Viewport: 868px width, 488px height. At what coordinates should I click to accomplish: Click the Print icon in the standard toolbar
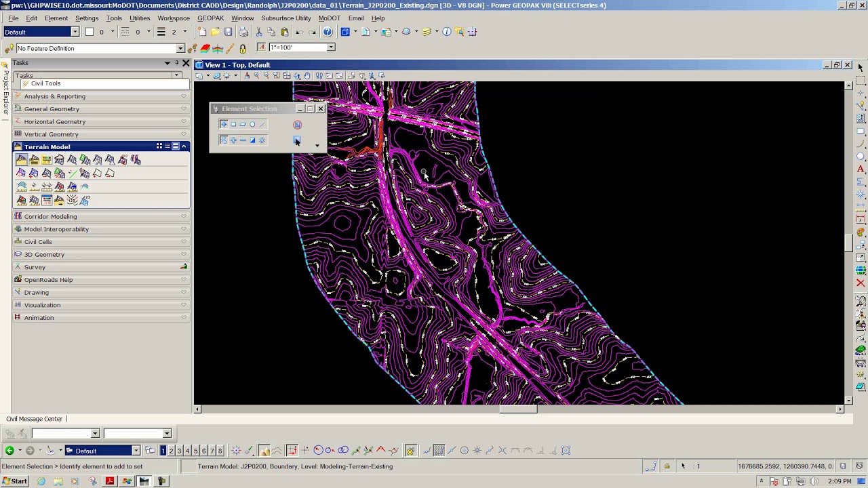243,32
